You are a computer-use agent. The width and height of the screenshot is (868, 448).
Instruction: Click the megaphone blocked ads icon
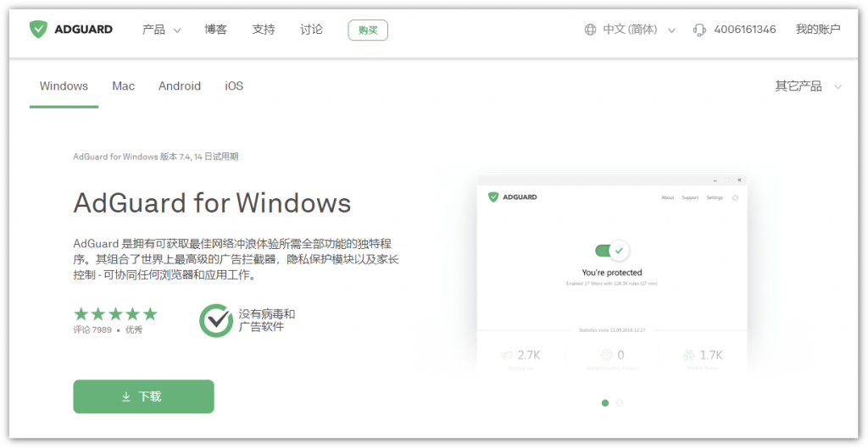(x=507, y=355)
